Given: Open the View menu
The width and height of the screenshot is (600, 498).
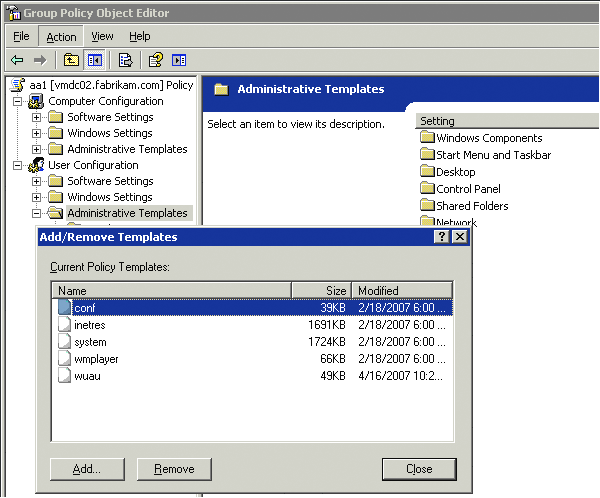Looking at the screenshot, I should [102, 36].
